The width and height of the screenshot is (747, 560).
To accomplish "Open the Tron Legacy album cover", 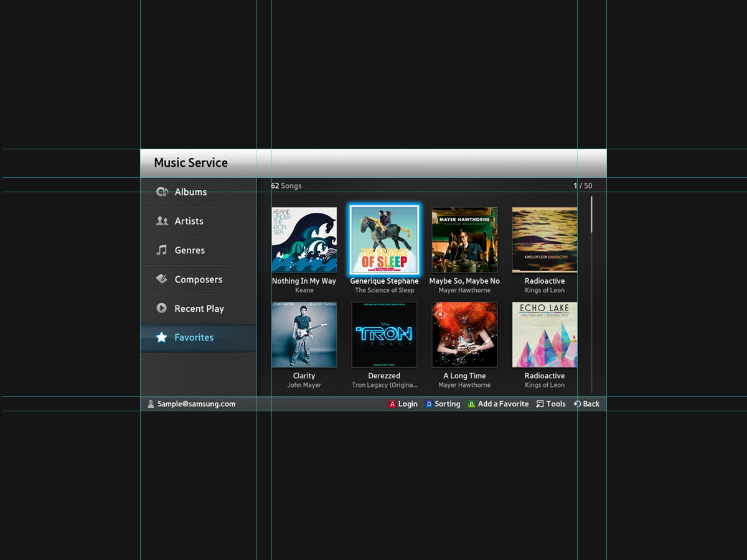I will coord(384,335).
